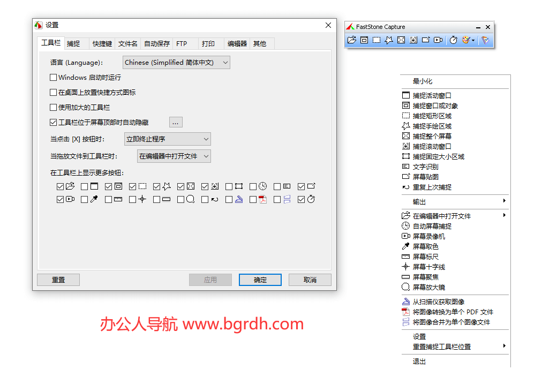Choose 文字识别 from the context menu
542x392 pixels.
[425, 167]
